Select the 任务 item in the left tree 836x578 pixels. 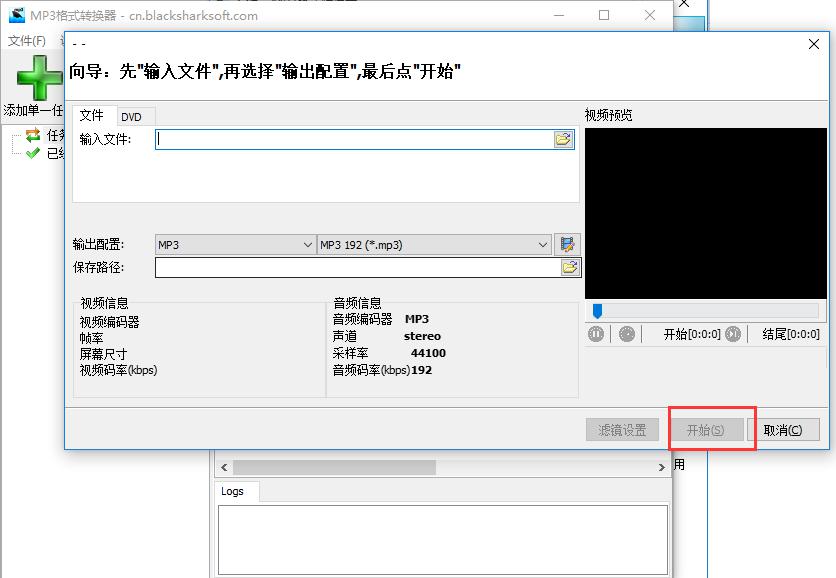pyautogui.click(x=50, y=136)
